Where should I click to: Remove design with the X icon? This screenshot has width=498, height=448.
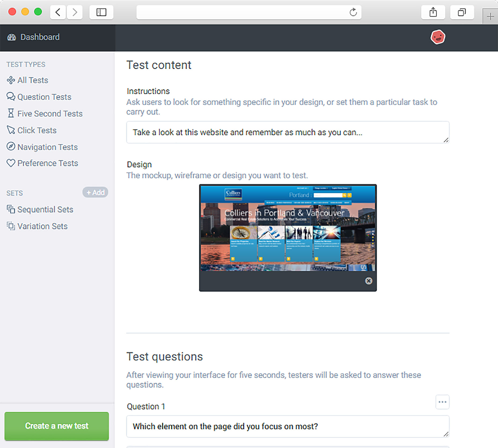tap(369, 281)
